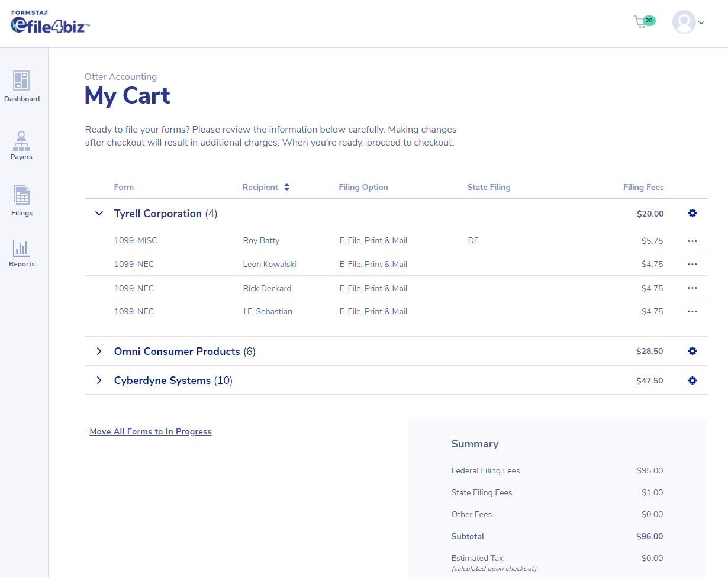Open Reports in the sidebar

click(x=22, y=254)
